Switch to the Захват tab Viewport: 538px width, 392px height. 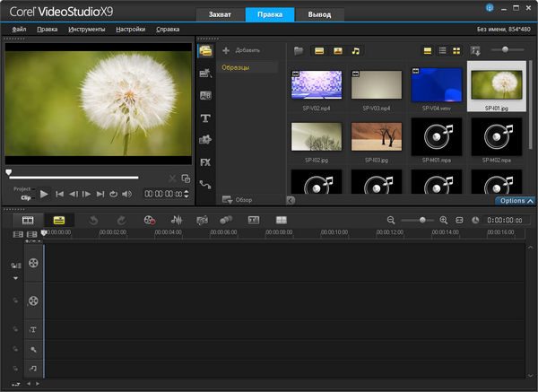221,14
